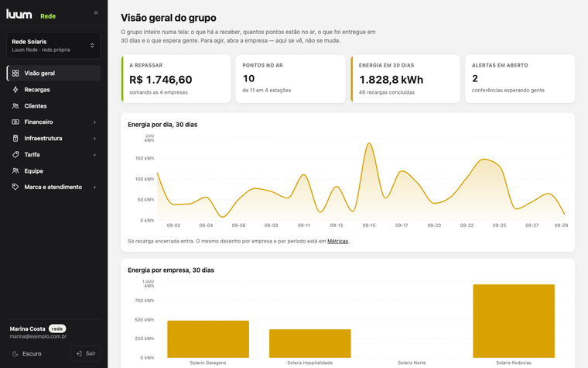Open the A repassar card
Viewport: 588px width, 368px height.
[x=176, y=79]
